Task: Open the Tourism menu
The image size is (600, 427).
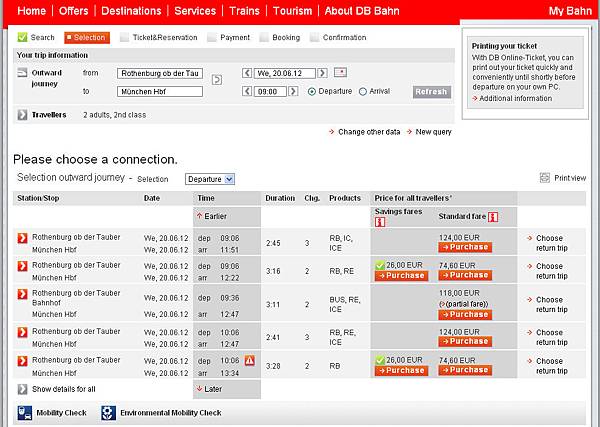Action: [x=293, y=11]
